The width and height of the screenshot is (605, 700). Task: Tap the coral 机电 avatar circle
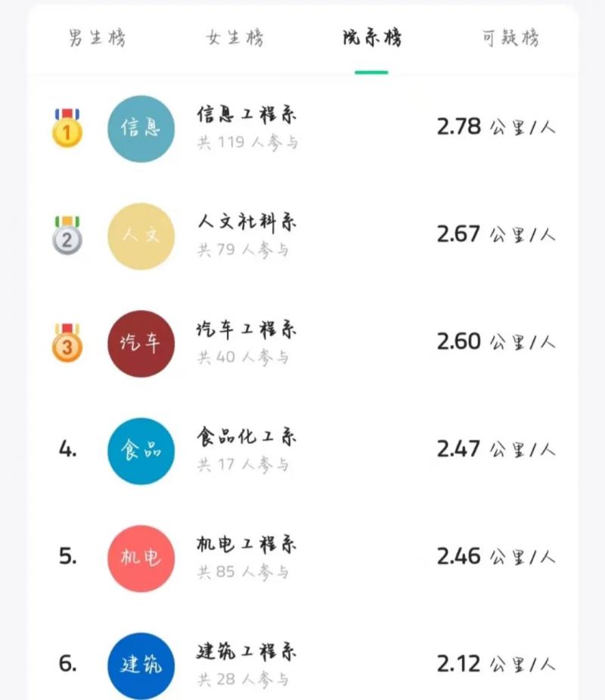[141, 558]
